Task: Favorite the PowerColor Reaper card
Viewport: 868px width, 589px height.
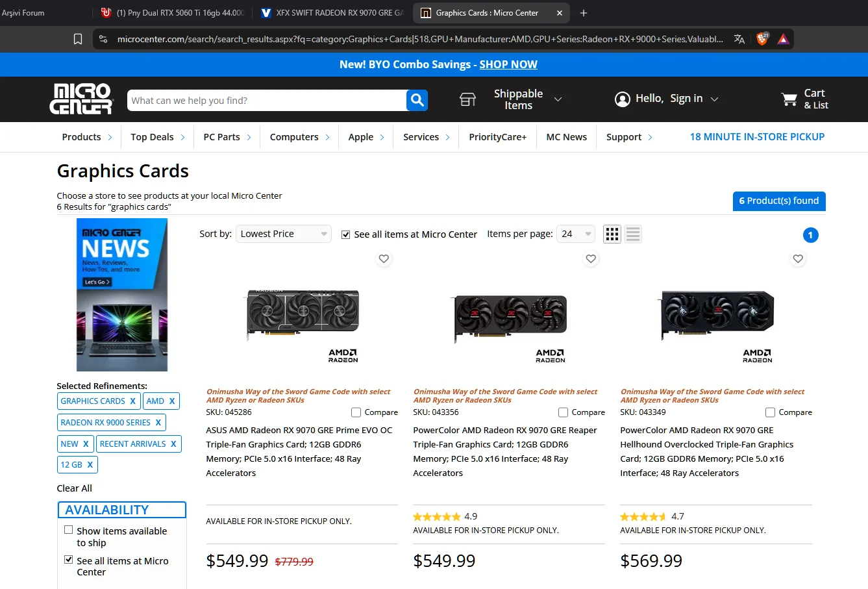Action: [591, 258]
